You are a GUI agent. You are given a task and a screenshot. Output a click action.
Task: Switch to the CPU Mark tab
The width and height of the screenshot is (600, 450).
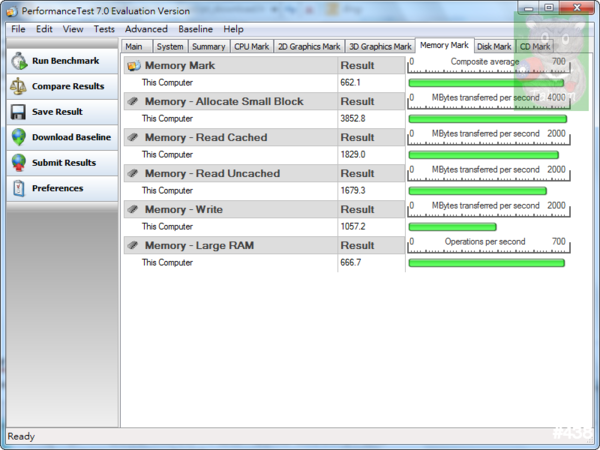(251, 46)
